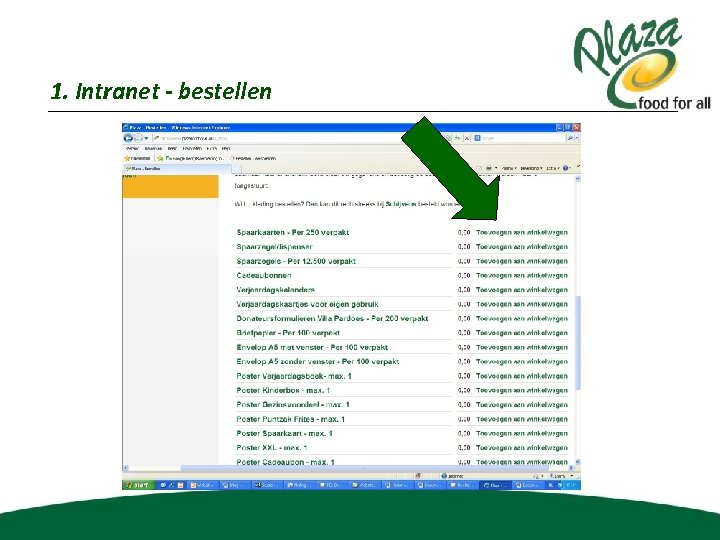Screen dimensions: 720x540
Task: Add Donateursformulieren Villa Pardoes to winkelwagen
Action: click(x=522, y=318)
